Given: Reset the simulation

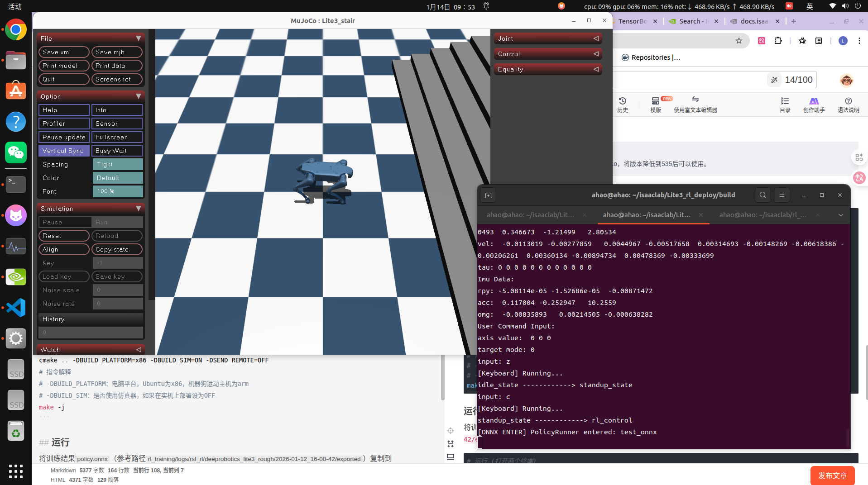Looking at the screenshot, I should (64, 236).
